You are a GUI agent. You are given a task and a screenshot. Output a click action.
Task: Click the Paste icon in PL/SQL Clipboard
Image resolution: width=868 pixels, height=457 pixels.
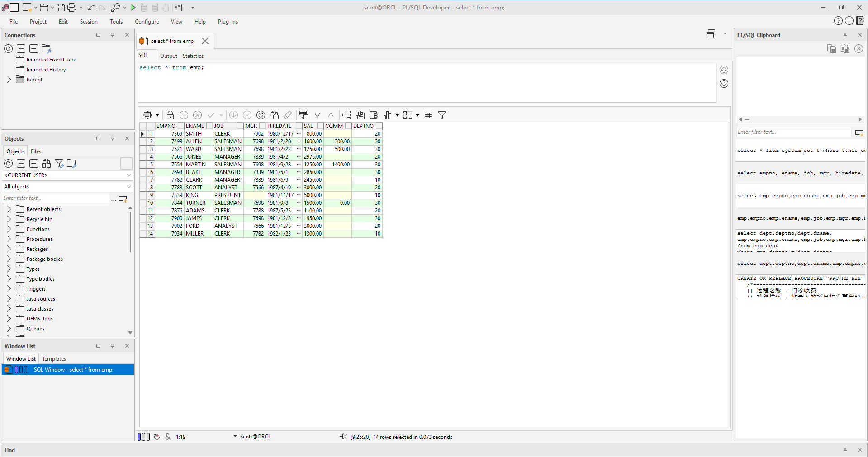click(845, 49)
